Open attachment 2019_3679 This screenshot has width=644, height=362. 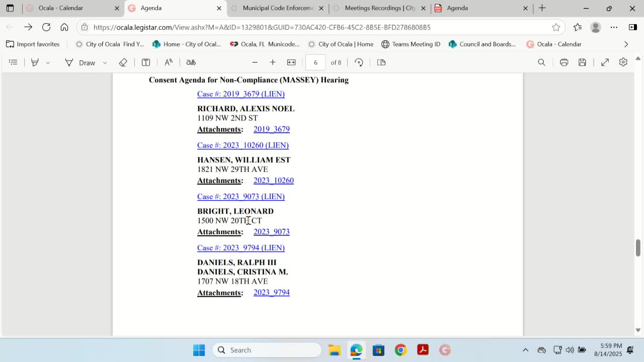point(272,129)
